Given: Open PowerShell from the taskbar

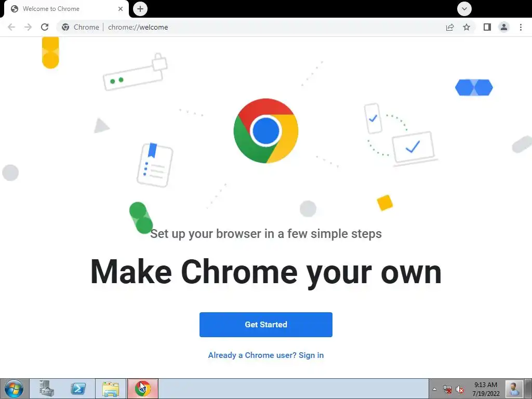Looking at the screenshot, I should 78,389.
